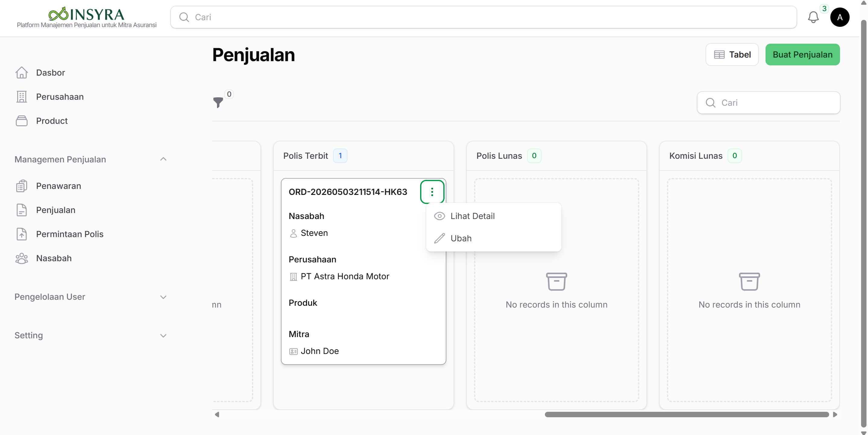Image resolution: width=868 pixels, height=435 pixels.
Task: Focus the Penjualan Cari search field
Action: [768, 103]
